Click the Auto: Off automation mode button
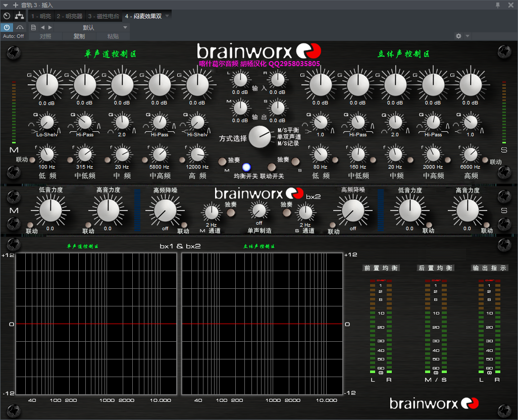The image size is (518, 420). pyautogui.click(x=14, y=36)
